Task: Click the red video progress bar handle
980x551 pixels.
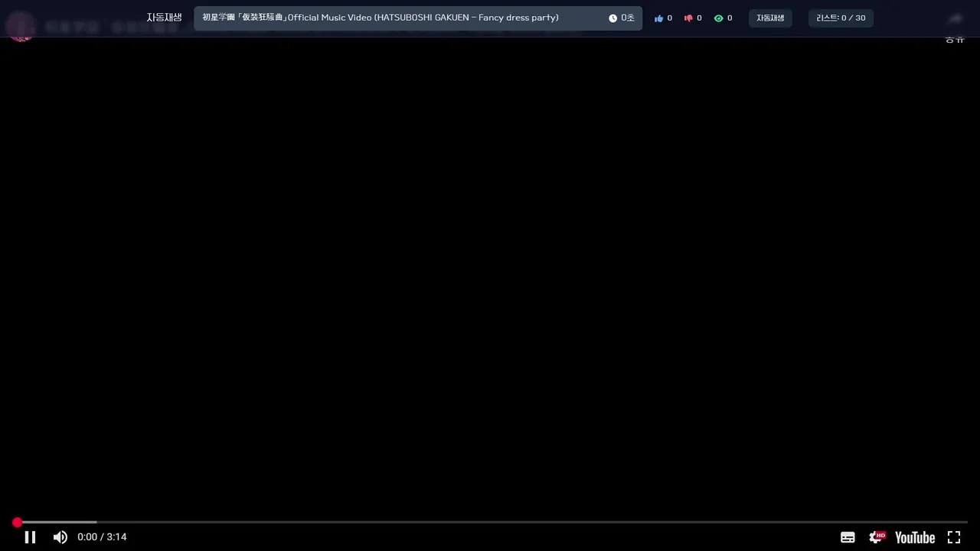Action: coord(17,522)
